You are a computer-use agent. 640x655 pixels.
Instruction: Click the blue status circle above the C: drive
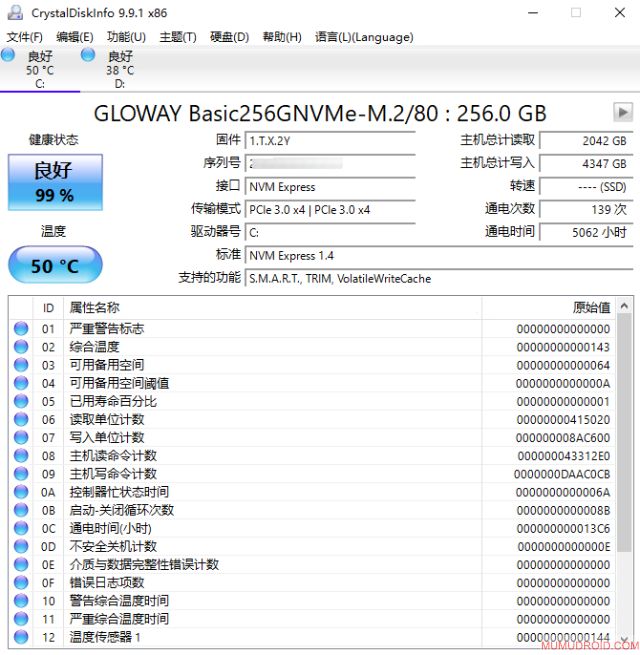pos(8,55)
